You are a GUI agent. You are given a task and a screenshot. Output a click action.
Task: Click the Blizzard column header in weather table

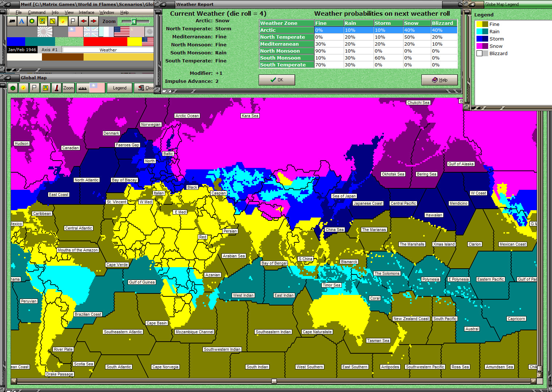click(x=444, y=23)
